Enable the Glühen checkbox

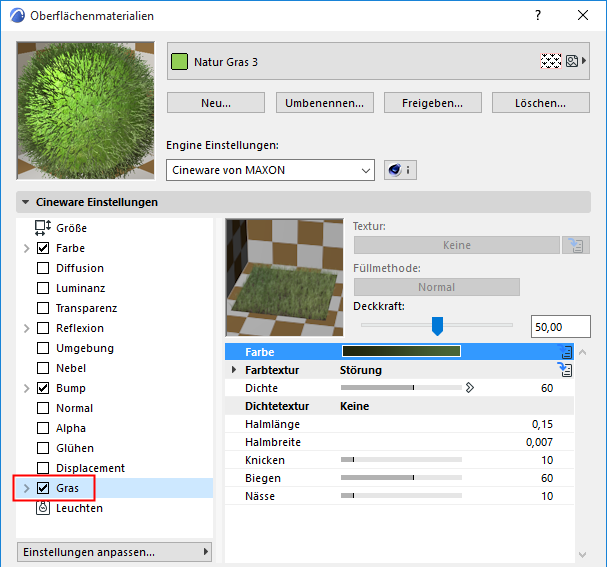(x=43, y=448)
